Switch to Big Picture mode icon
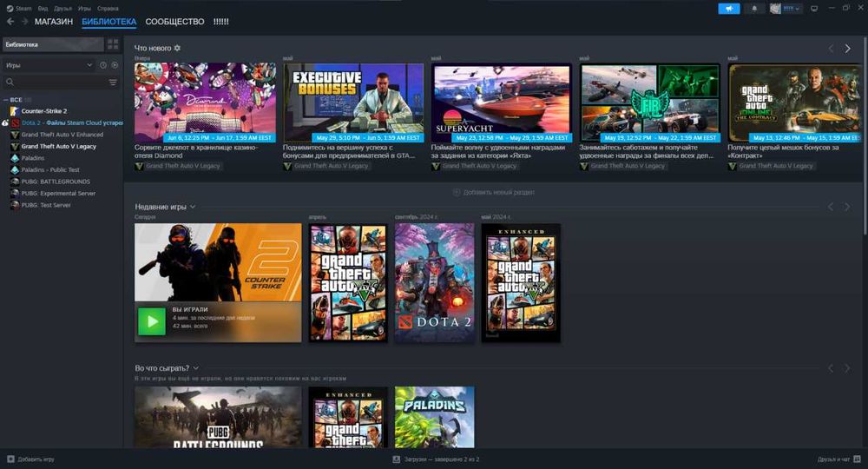 pyautogui.click(x=814, y=9)
